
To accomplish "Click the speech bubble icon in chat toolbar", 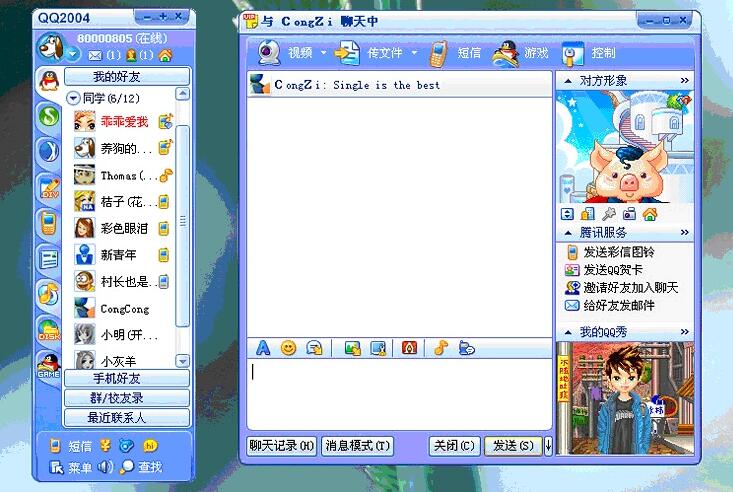I will (x=467, y=348).
